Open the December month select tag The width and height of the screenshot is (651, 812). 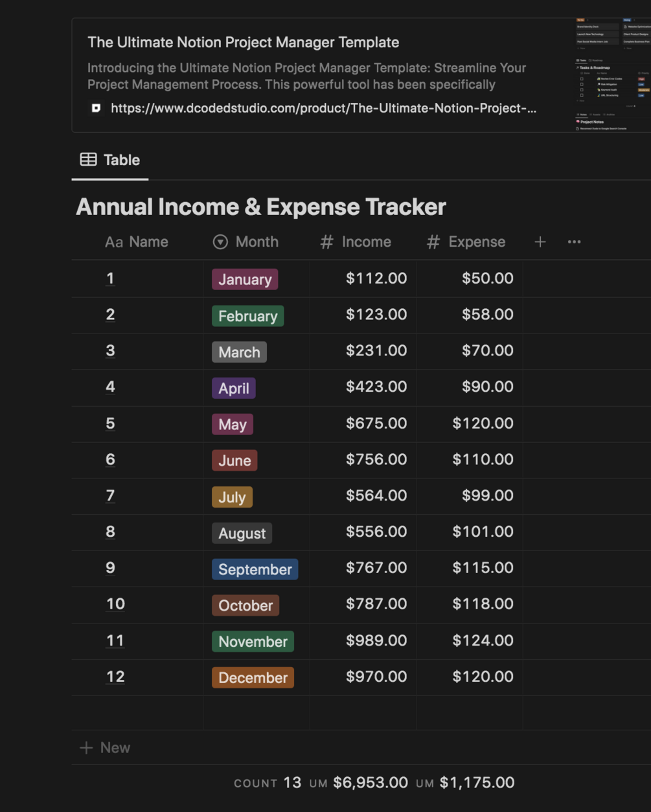click(253, 678)
